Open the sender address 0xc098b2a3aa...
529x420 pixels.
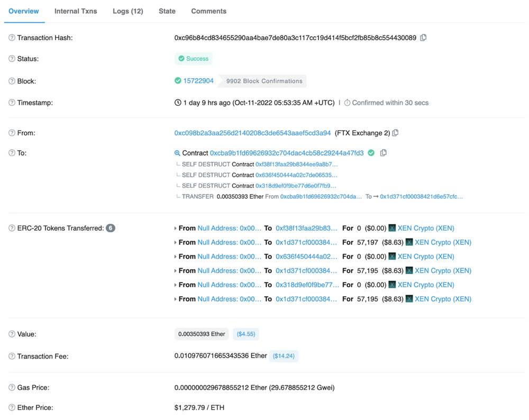(252, 133)
